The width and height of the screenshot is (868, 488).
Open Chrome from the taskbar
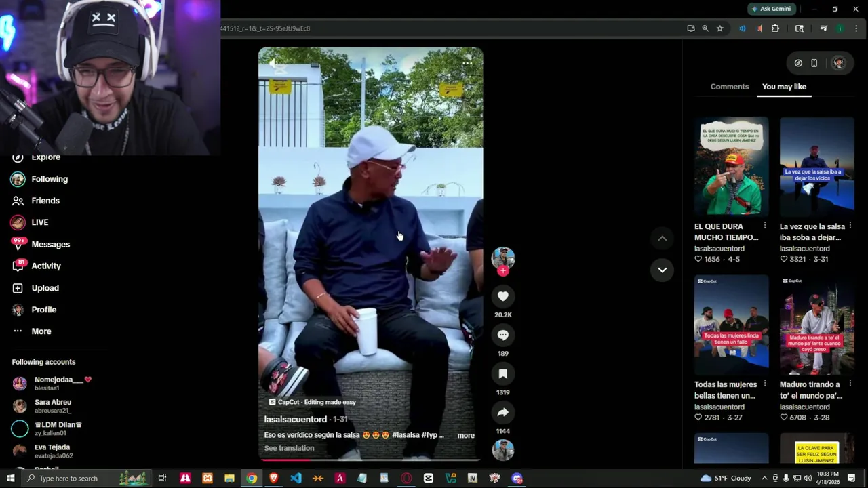point(252,479)
